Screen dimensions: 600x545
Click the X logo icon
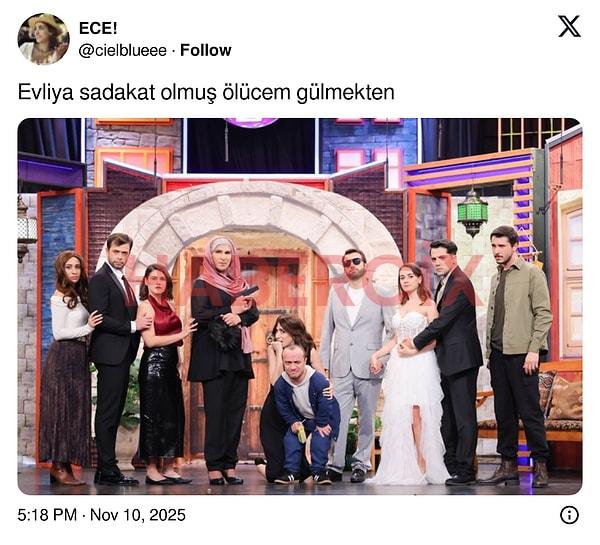(569, 26)
